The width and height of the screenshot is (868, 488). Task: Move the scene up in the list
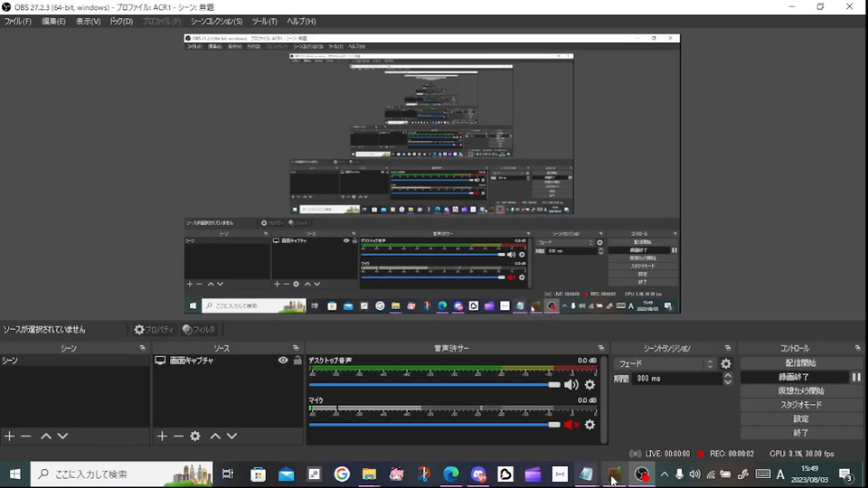pyautogui.click(x=46, y=436)
